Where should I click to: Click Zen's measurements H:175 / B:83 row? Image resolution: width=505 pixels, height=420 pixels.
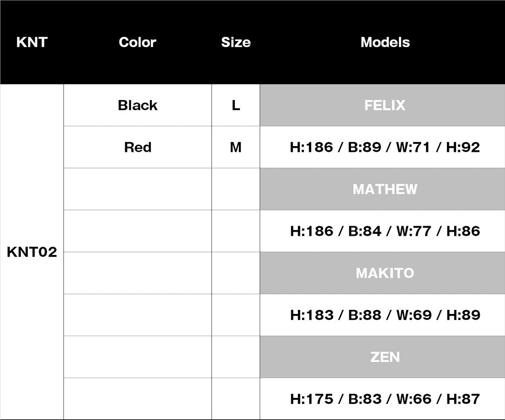point(385,399)
